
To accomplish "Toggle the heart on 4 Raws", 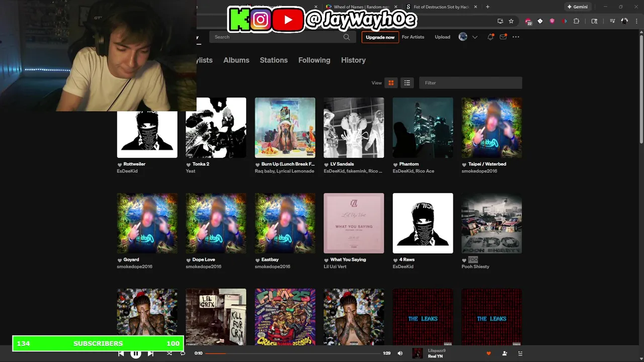I will click(395, 260).
